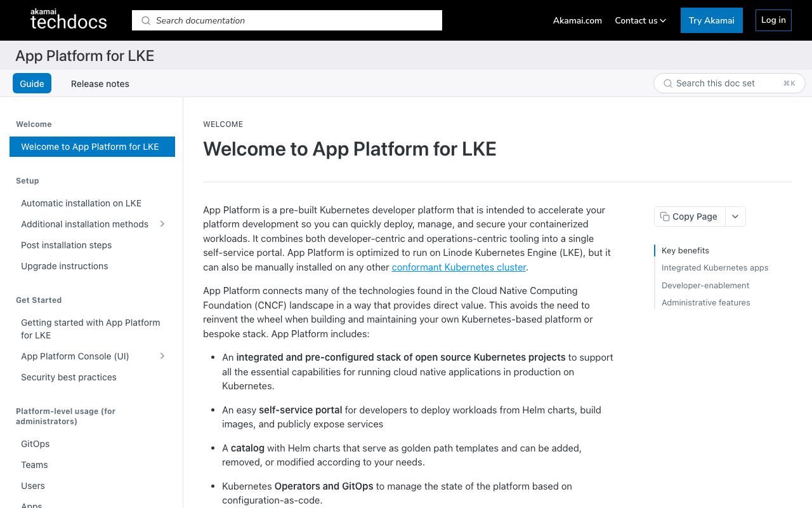Open the Users sidebar page
The image size is (812, 508).
coord(33,486)
